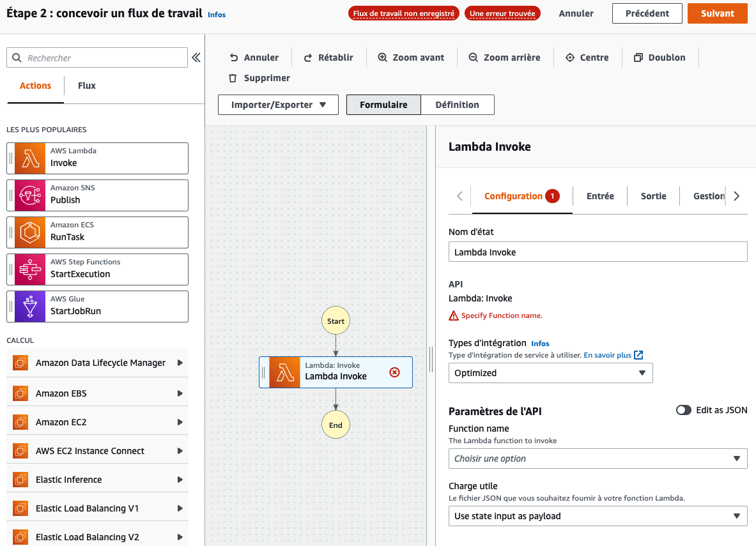Image resolution: width=756 pixels, height=546 pixels.
Task: Toggle the Edit as JSON switch
Action: tap(683, 410)
